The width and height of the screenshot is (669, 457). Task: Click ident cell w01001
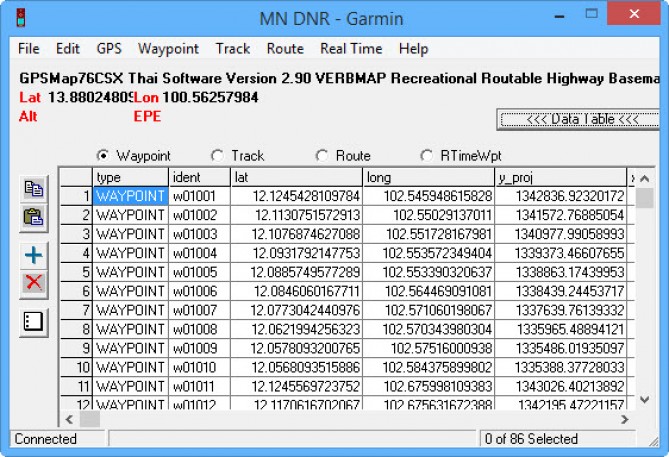199,196
